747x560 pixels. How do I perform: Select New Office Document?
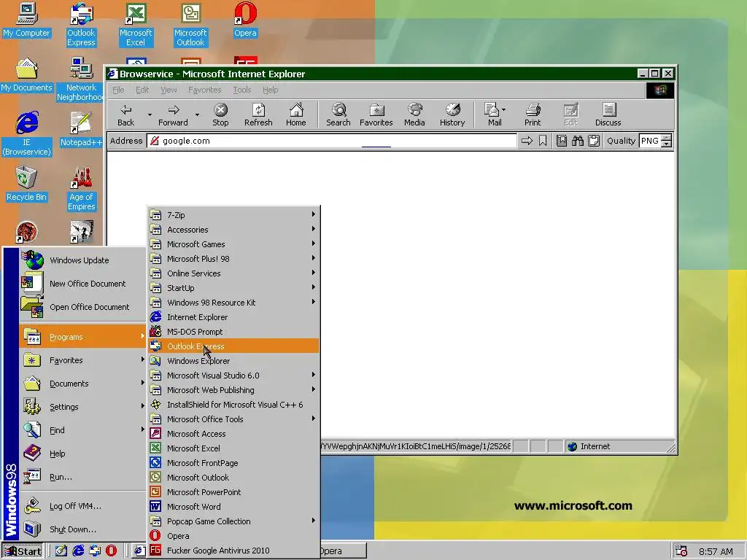coord(82,284)
